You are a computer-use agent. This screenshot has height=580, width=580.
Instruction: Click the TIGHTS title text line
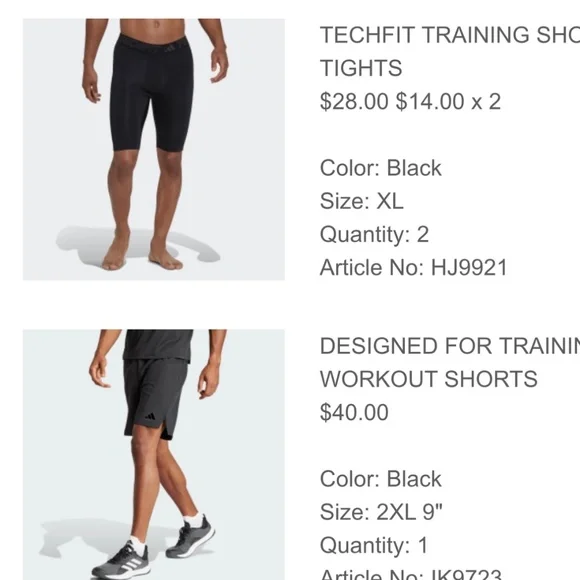[x=361, y=68]
